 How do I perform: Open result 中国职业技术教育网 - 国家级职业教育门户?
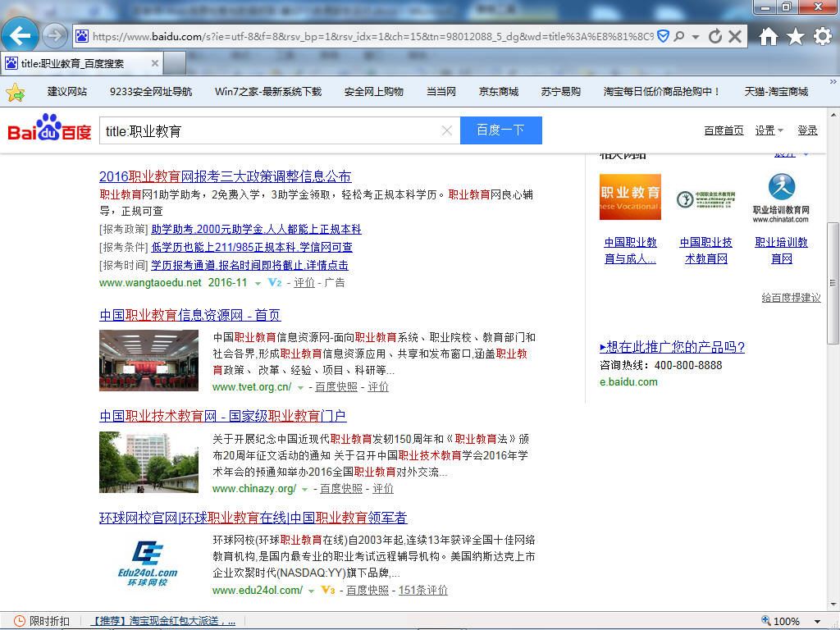(223, 416)
